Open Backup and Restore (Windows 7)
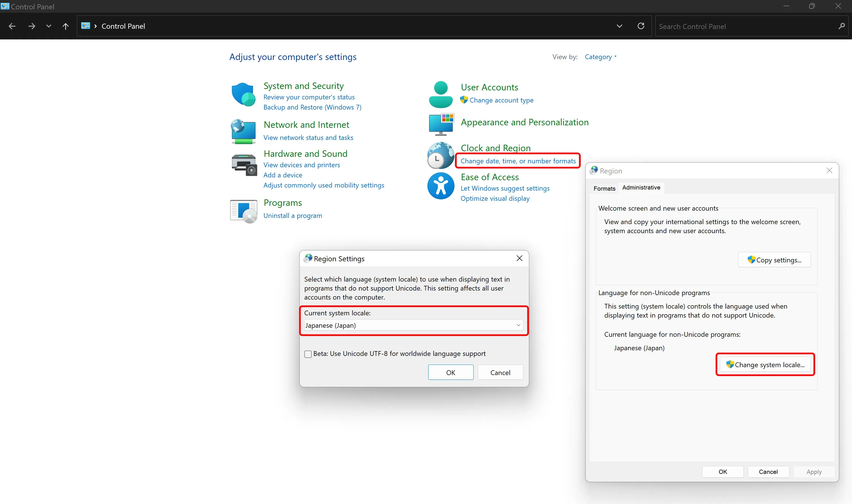This screenshot has width=852, height=504. (x=312, y=107)
